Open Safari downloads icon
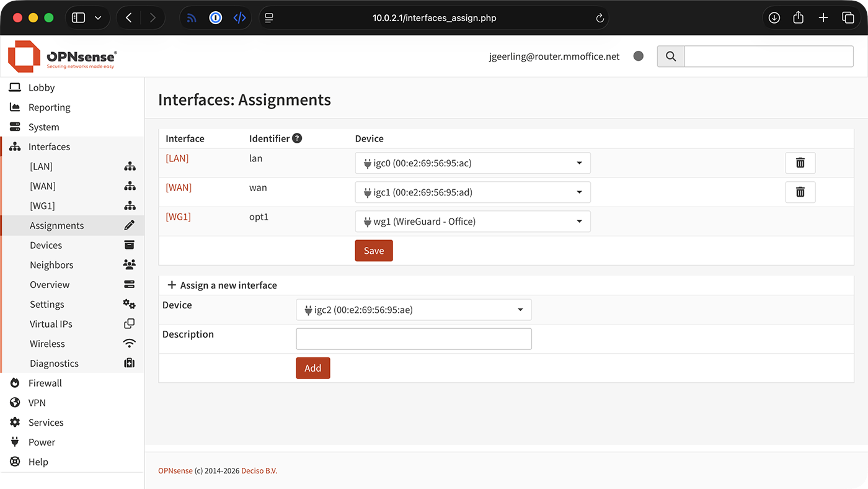Viewport: 868px width, 489px height. pos(774,18)
